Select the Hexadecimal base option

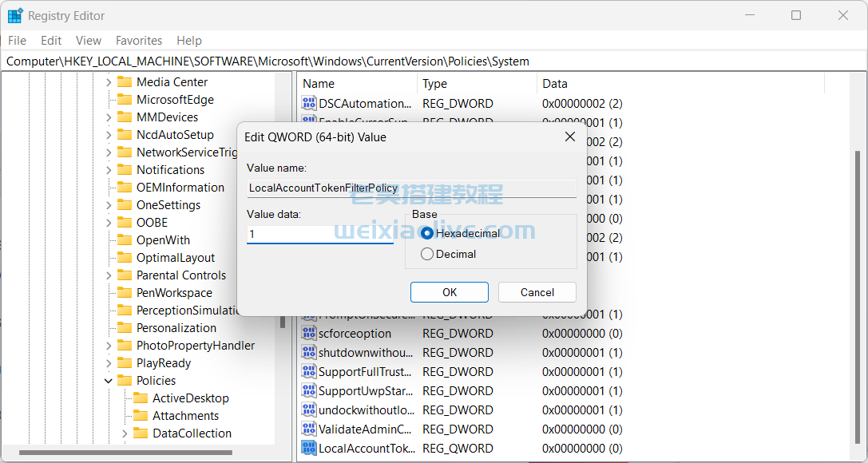coord(427,233)
